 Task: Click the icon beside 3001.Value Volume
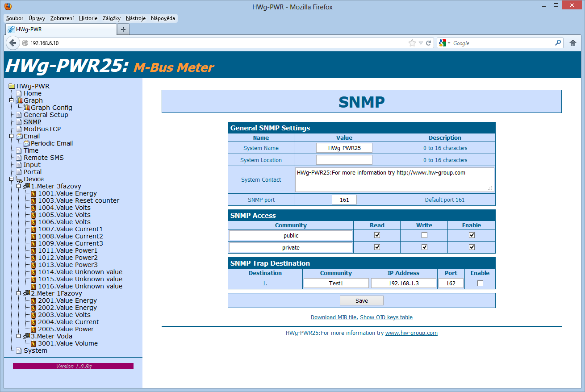33,343
